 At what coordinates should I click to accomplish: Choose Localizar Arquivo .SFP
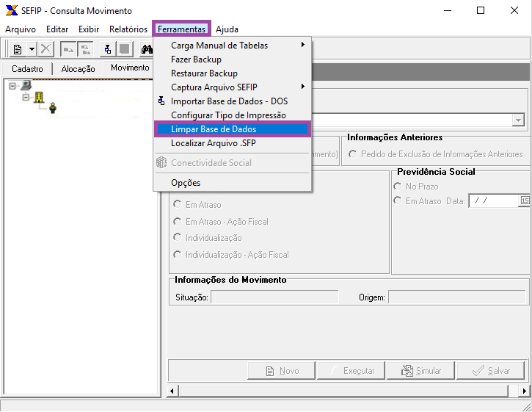click(232, 143)
